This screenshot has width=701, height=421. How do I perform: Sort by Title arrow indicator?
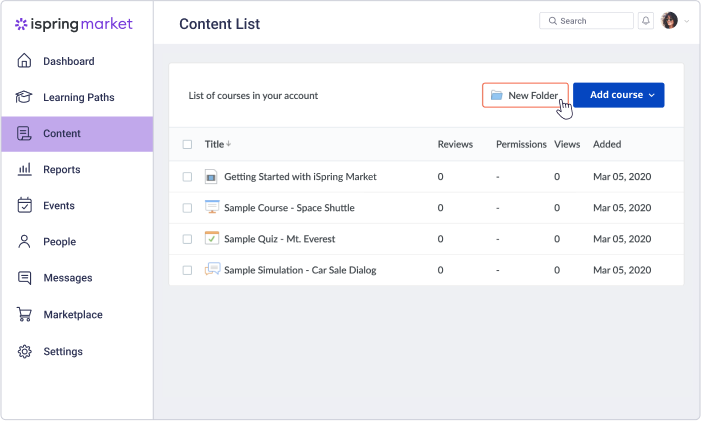228,144
